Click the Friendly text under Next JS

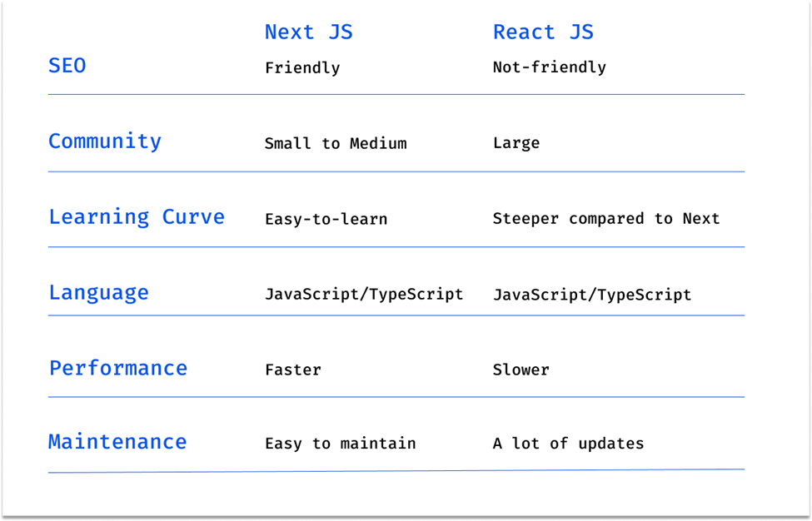(302, 67)
